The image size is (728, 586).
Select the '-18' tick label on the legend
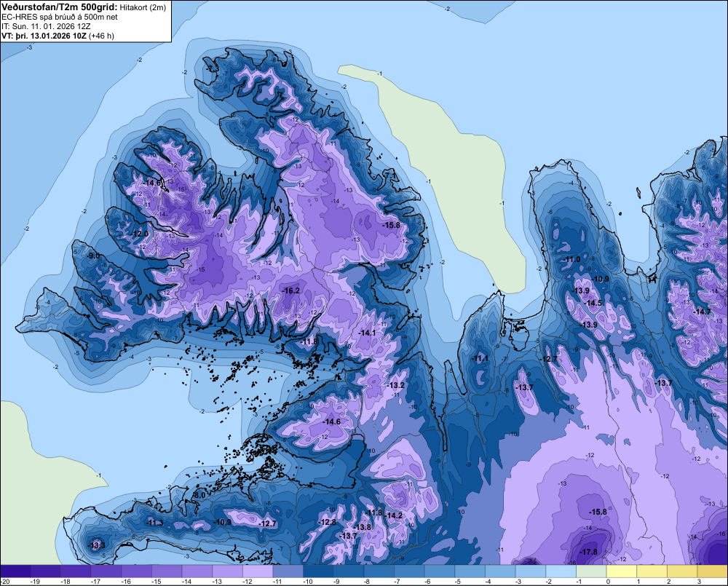[x=66, y=582]
